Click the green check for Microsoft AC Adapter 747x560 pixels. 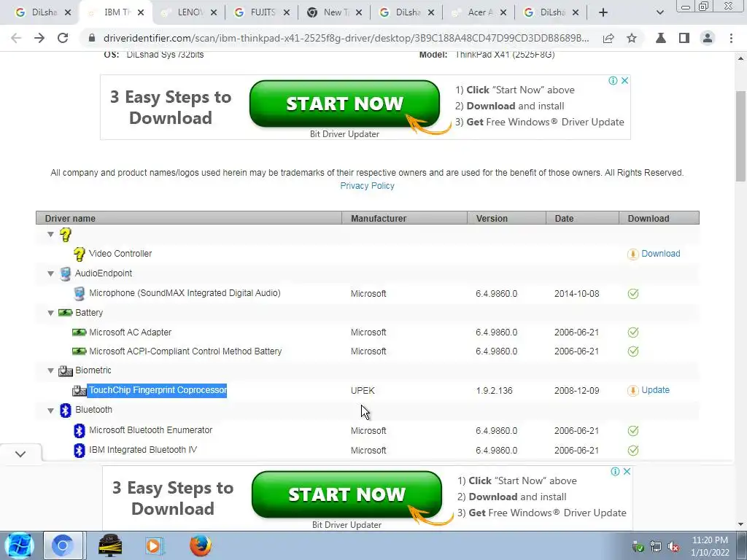pyautogui.click(x=633, y=332)
